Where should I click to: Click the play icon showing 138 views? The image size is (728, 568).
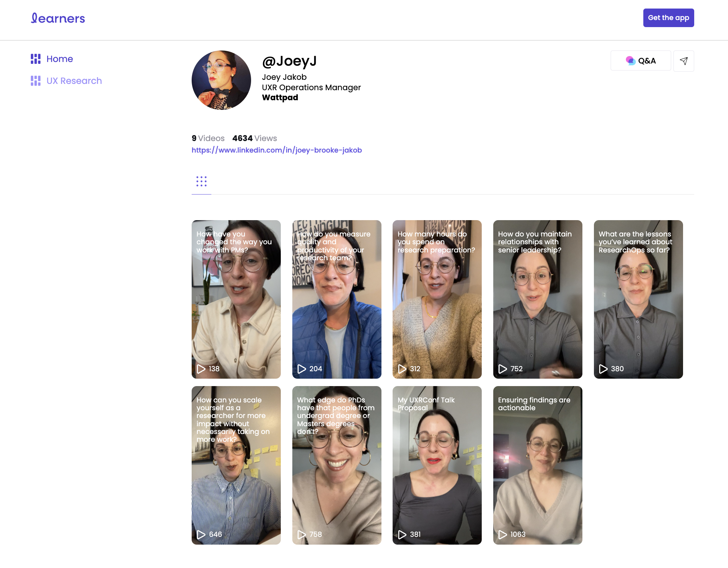pyautogui.click(x=201, y=369)
